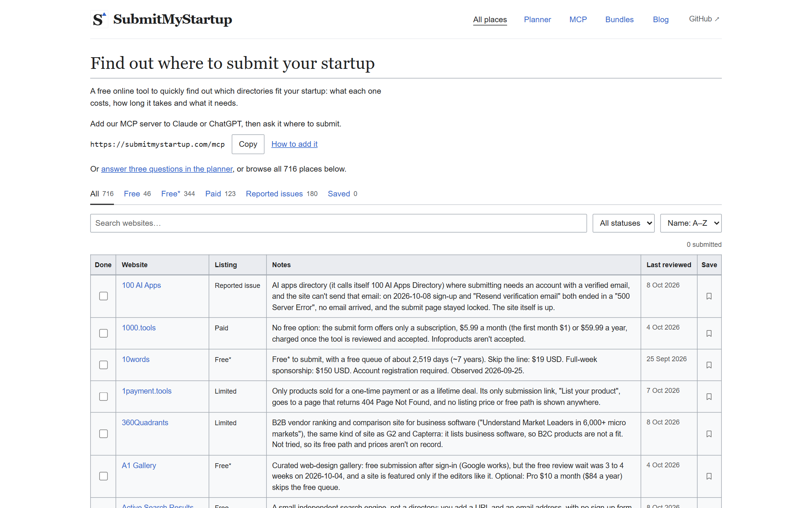The width and height of the screenshot is (812, 508).
Task: Open the Blog navigation link
Action: (661, 20)
